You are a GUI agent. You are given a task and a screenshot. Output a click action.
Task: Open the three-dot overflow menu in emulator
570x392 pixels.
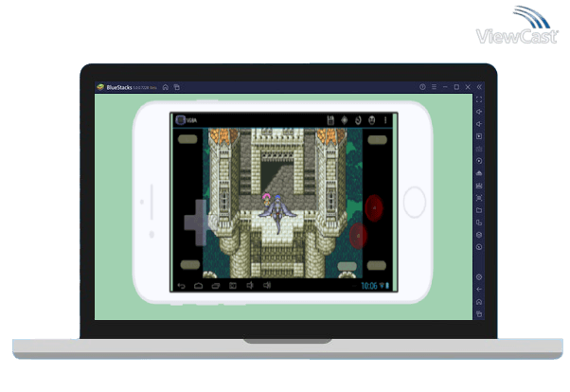[385, 120]
